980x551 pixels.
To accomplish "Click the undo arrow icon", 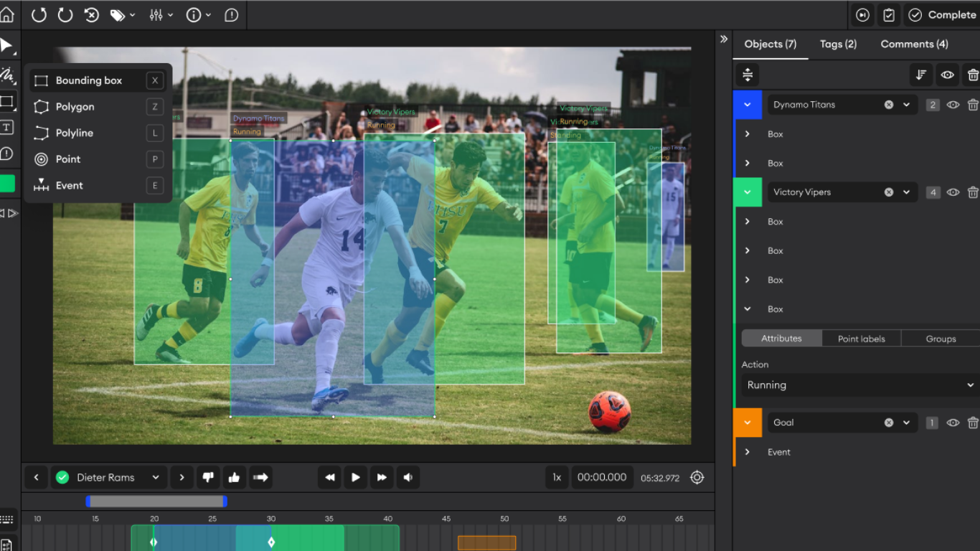I will coord(39,15).
